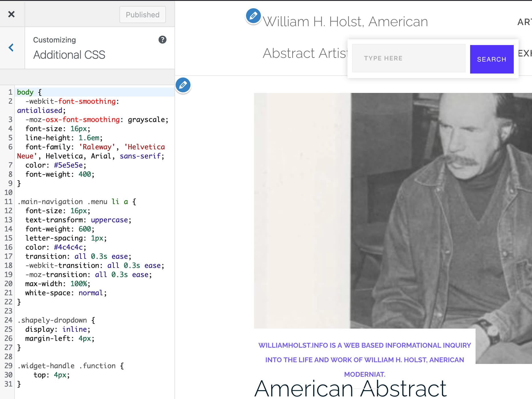The image size is (532, 399).
Task: Open the help question mark icon
Action: [x=162, y=40]
